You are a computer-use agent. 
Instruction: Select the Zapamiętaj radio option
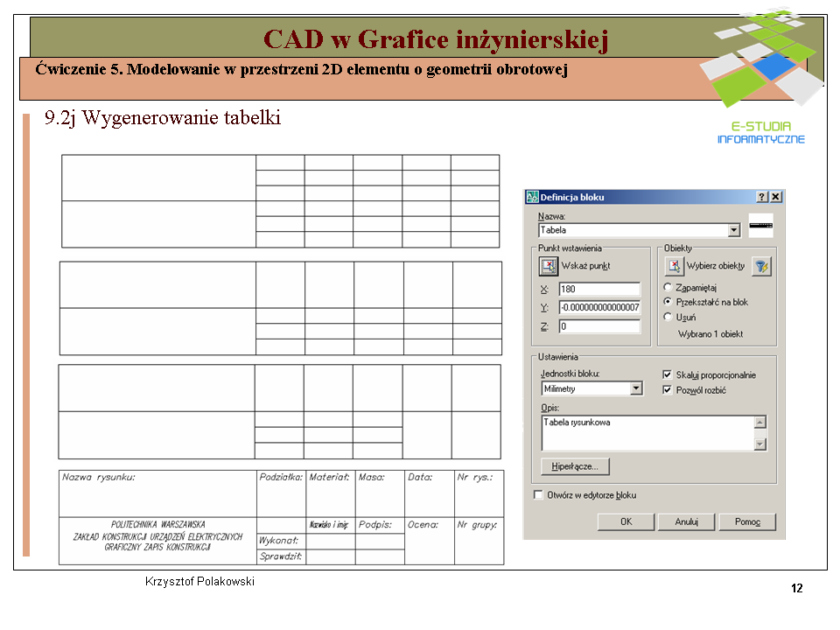(668, 288)
